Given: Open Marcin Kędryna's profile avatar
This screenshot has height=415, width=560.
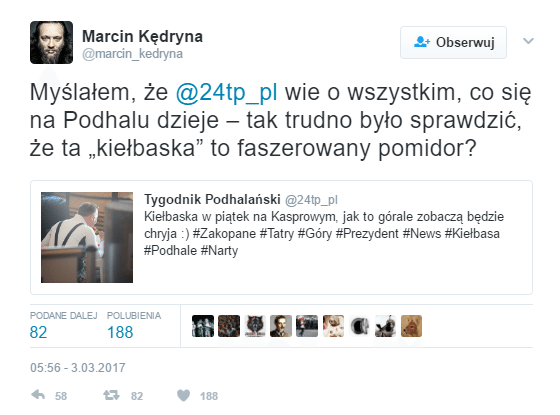Looking at the screenshot, I should [51, 42].
